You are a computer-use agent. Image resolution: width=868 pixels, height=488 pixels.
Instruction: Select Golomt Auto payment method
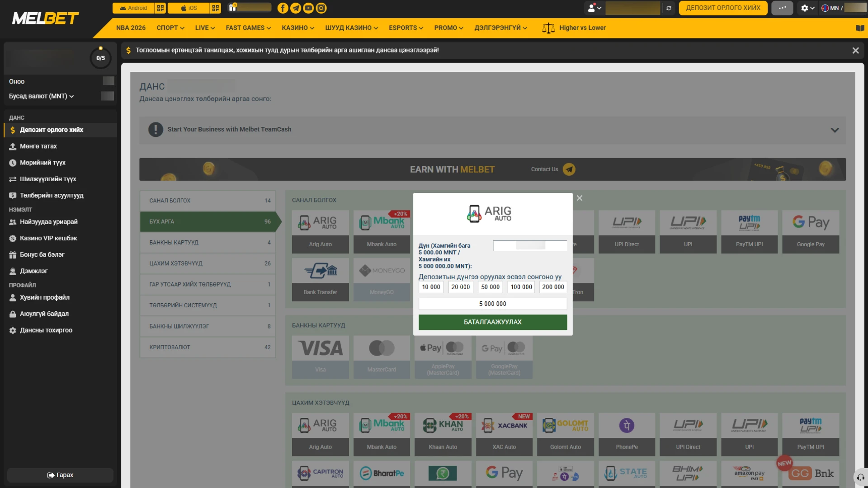click(x=566, y=435)
